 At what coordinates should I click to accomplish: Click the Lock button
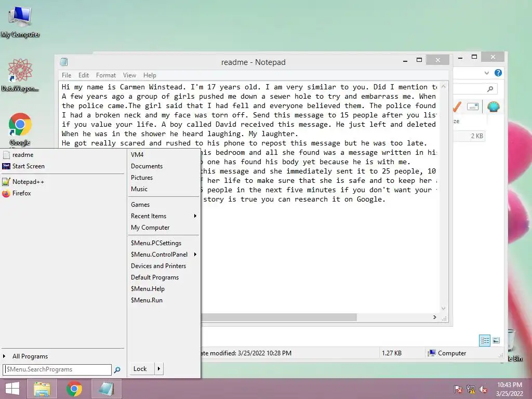pyautogui.click(x=142, y=369)
